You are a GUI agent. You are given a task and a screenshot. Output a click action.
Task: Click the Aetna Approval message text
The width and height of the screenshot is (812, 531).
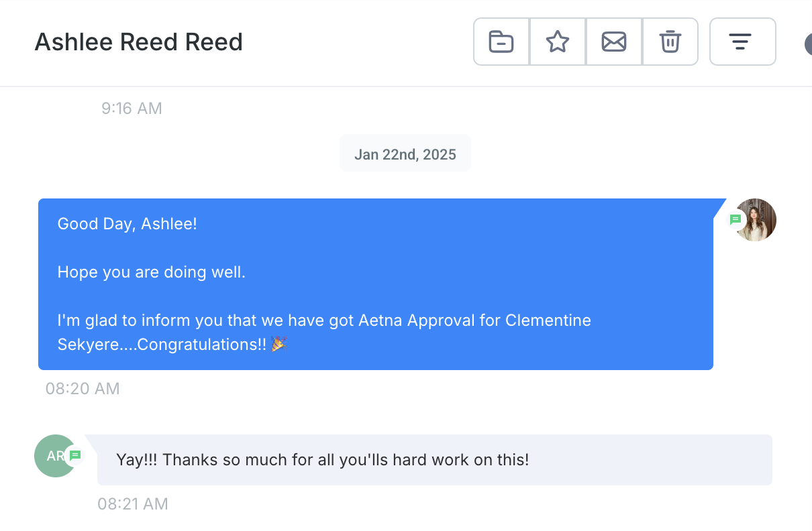(x=324, y=320)
